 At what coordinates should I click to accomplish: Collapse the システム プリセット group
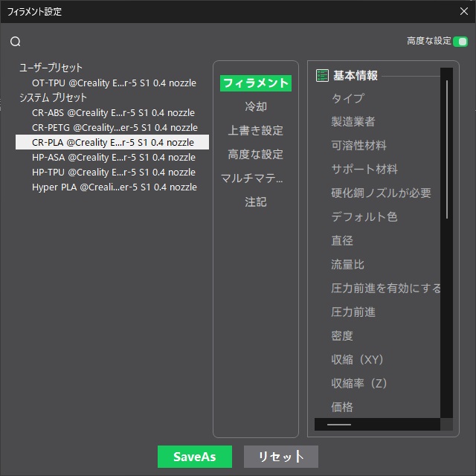[53, 97]
